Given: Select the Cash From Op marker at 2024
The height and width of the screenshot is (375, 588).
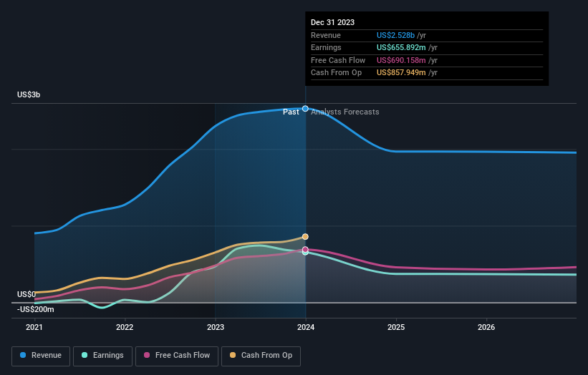Looking at the screenshot, I should pyautogui.click(x=305, y=237).
